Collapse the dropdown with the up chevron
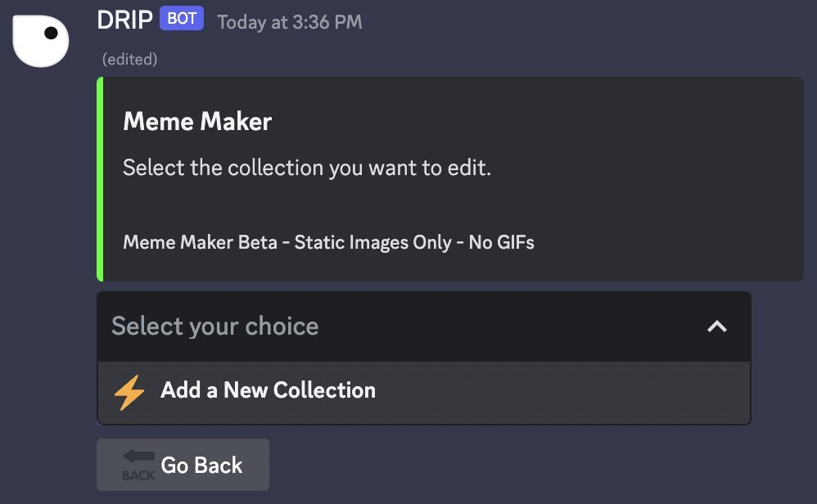This screenshot has width=817, height=504. coord(716,326)
